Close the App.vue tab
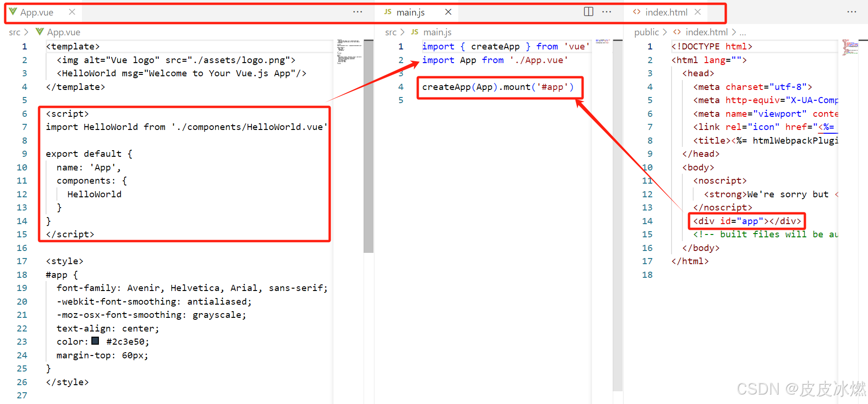 coord(72,12)
